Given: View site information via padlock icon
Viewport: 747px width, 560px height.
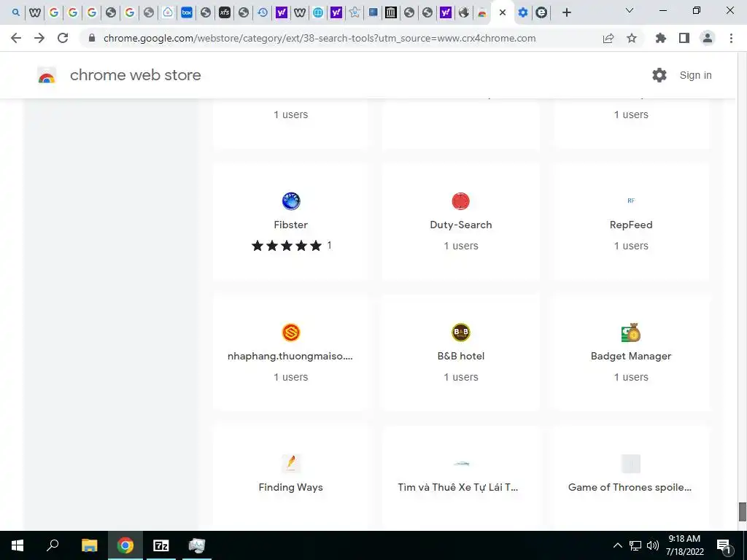Looking at the screenshot, I should (92, 38).
